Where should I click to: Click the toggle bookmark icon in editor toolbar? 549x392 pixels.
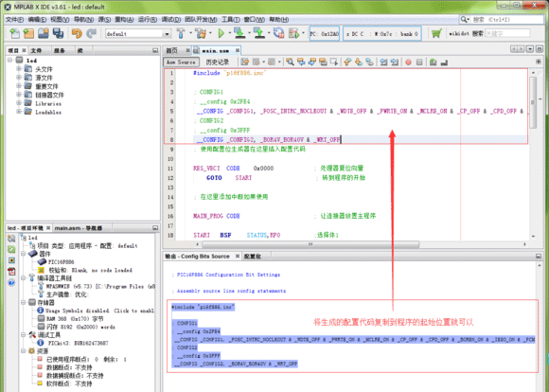(370, 62)
